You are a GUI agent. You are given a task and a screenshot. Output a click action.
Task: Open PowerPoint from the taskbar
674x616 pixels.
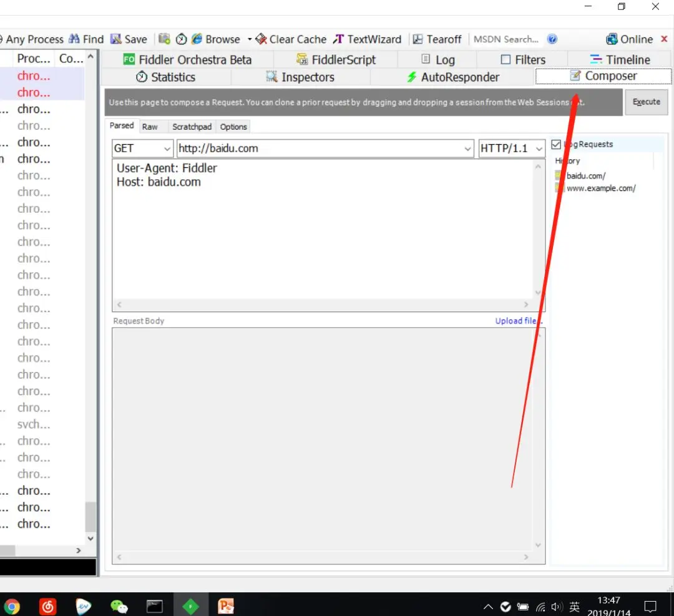coord(226,607)
